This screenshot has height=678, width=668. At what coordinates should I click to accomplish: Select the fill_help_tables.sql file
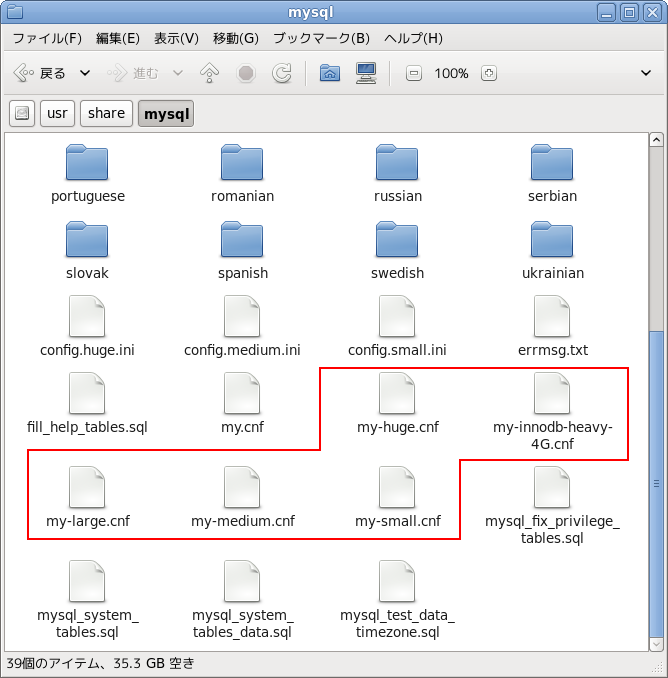[x=87, y=404]
